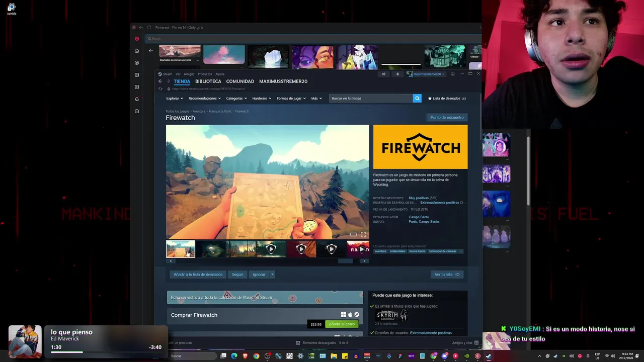This screenshot has width=644, height=362.
Task: Click the Aventura breadcrumb link
Action: tap(199, 111)
